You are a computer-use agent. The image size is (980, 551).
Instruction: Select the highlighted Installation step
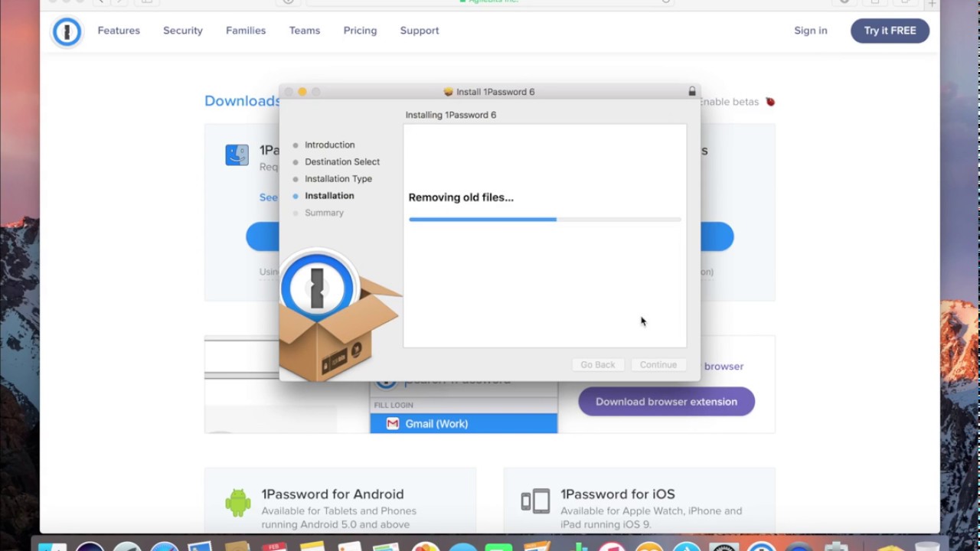[329, 196]
